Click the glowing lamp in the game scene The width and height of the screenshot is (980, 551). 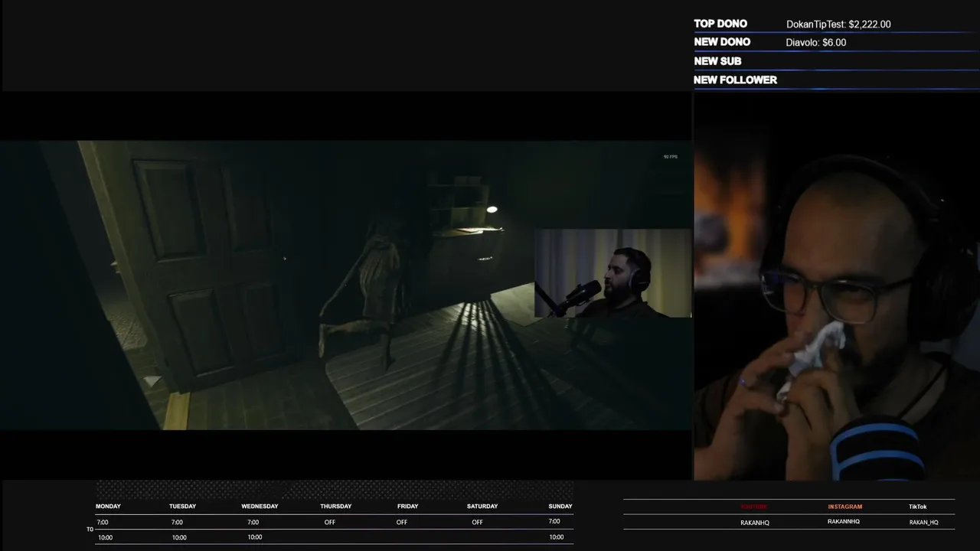tap(492, 210)
